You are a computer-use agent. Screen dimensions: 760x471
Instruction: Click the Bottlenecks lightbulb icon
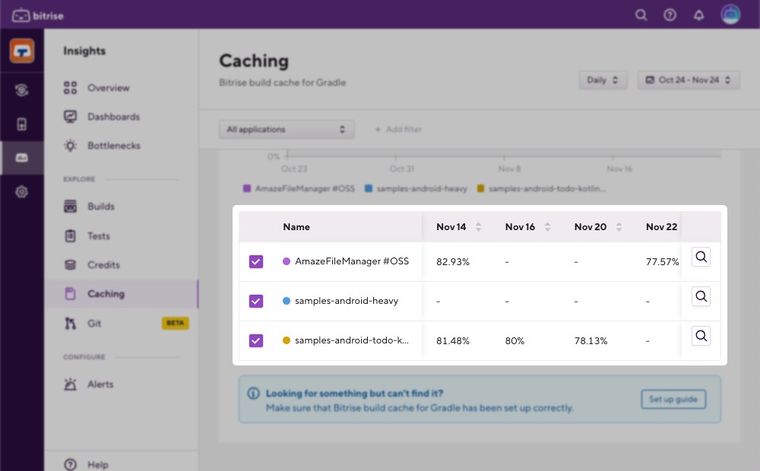[70, 145]
